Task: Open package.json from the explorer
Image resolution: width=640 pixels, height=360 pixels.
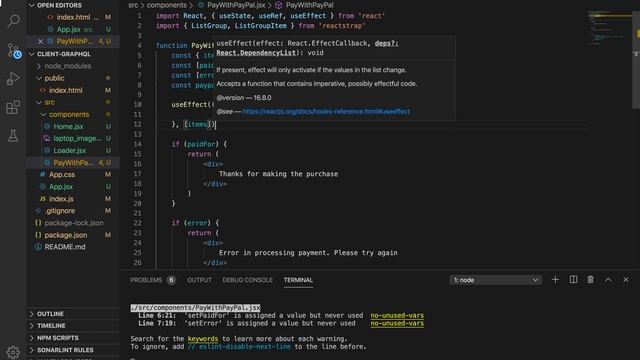Action: 66,235
